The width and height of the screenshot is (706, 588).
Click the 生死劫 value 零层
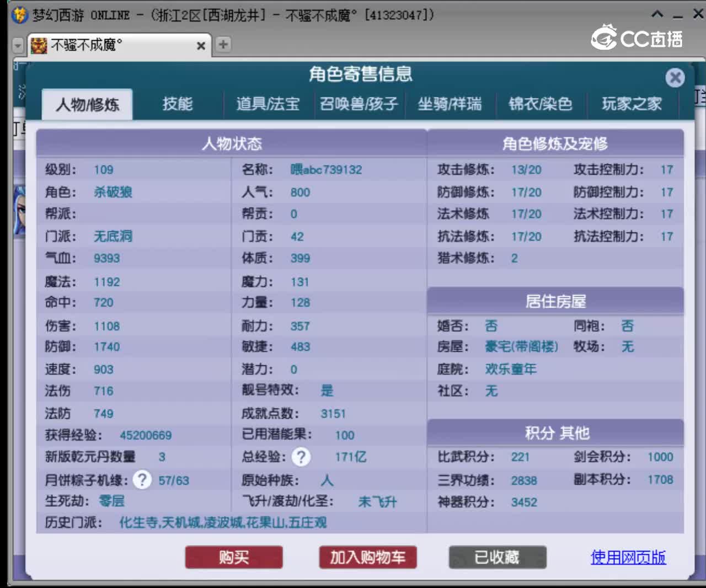[111, 501]
